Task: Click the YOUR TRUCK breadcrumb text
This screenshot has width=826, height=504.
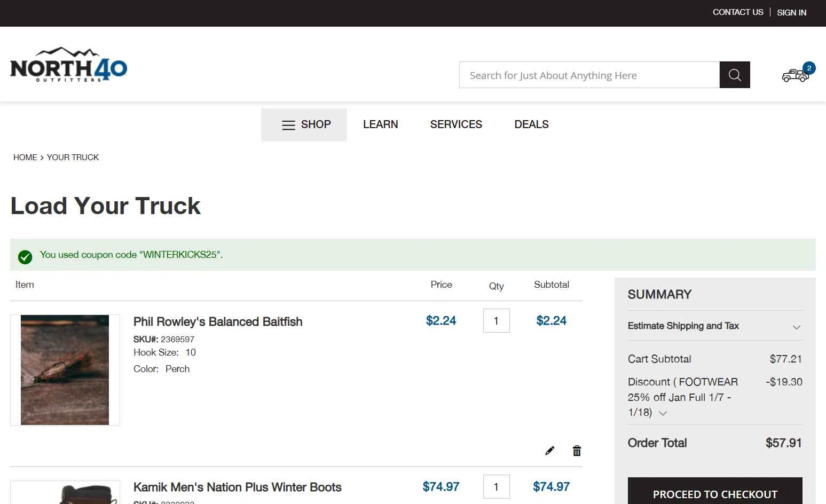Action: click(73, 157)
